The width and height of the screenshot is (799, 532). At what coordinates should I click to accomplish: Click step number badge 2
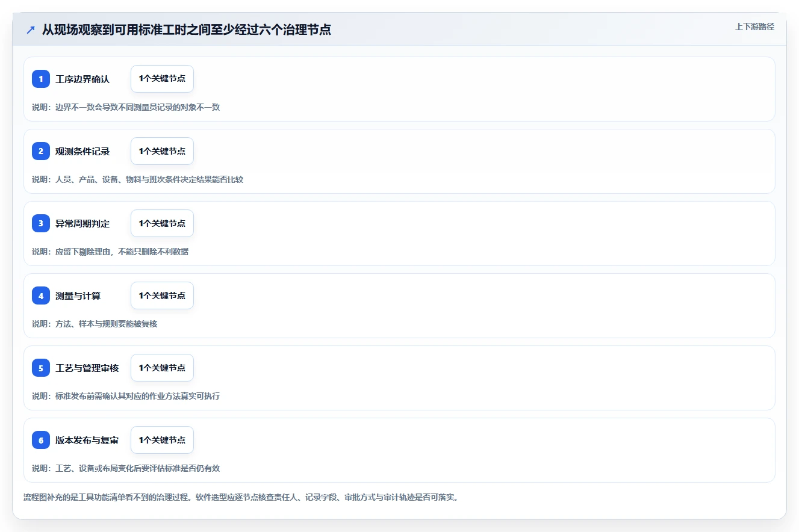tap(41, 151)
